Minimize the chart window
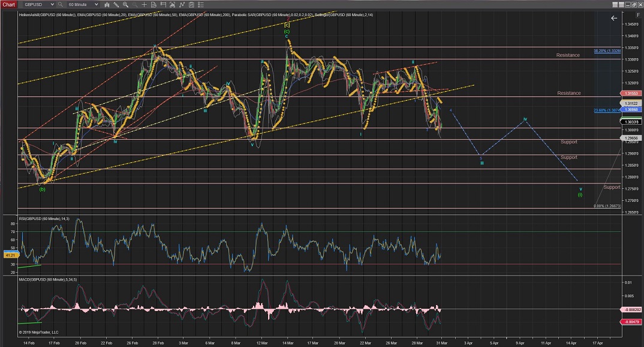This screenshot has height=347, width=644. tap(627, 5)
